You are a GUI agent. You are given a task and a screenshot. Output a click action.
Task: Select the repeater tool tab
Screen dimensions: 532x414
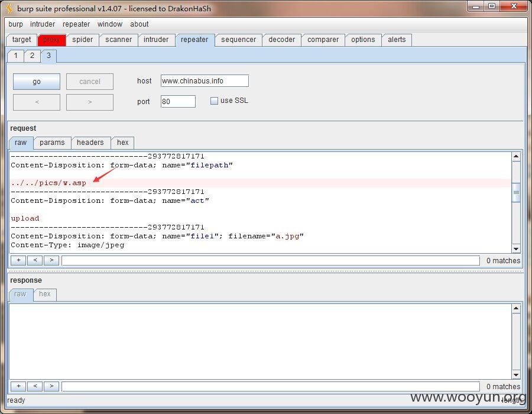tap(194, 40)
